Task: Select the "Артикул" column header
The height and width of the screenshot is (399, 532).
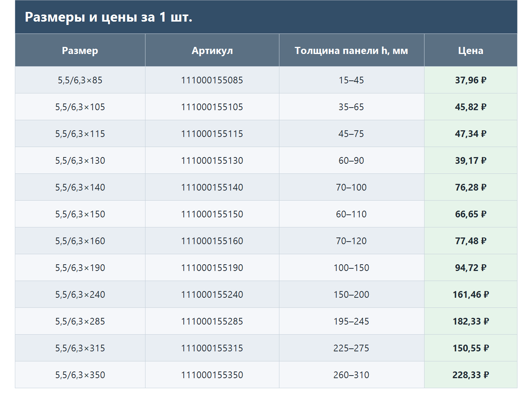Action: click(212, 51)
